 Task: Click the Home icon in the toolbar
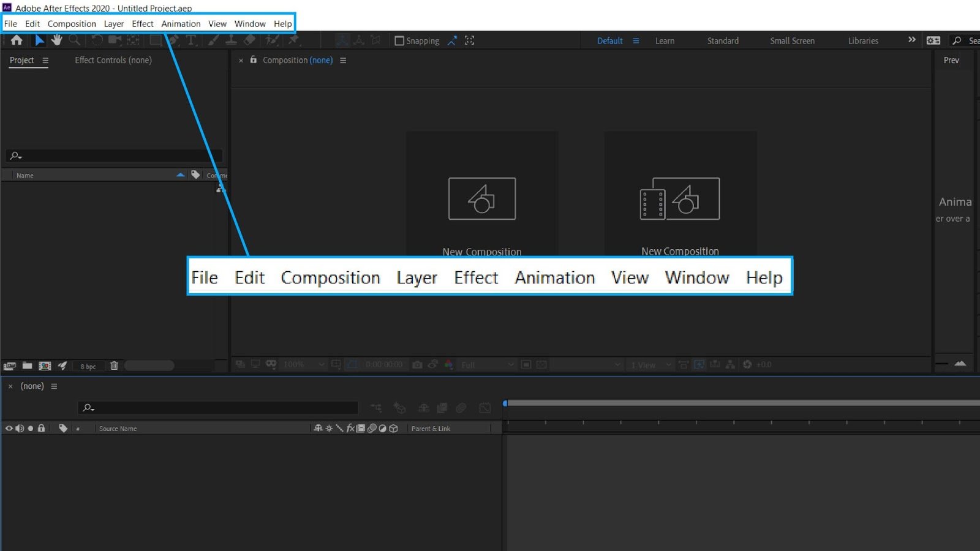pos(17,40)
